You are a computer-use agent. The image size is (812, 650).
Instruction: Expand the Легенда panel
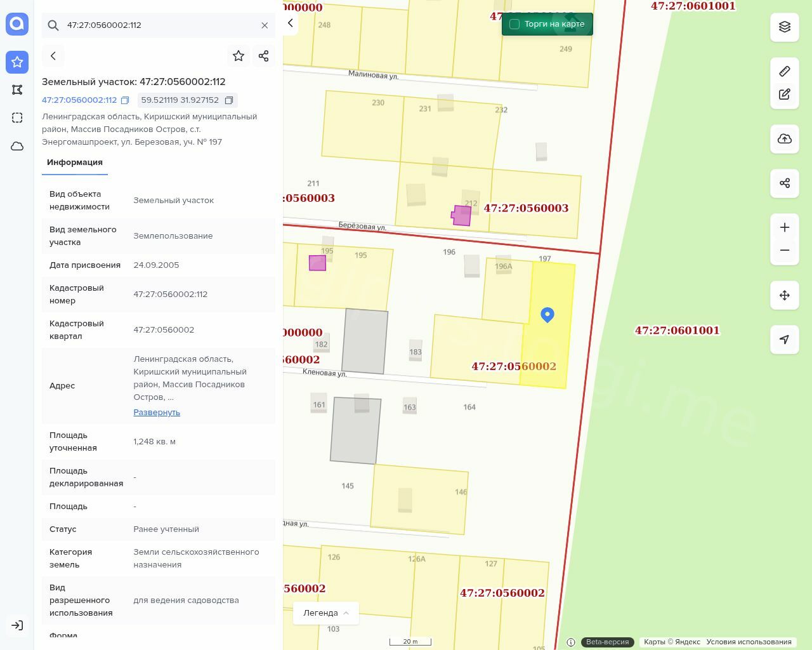tap(325, 613)
